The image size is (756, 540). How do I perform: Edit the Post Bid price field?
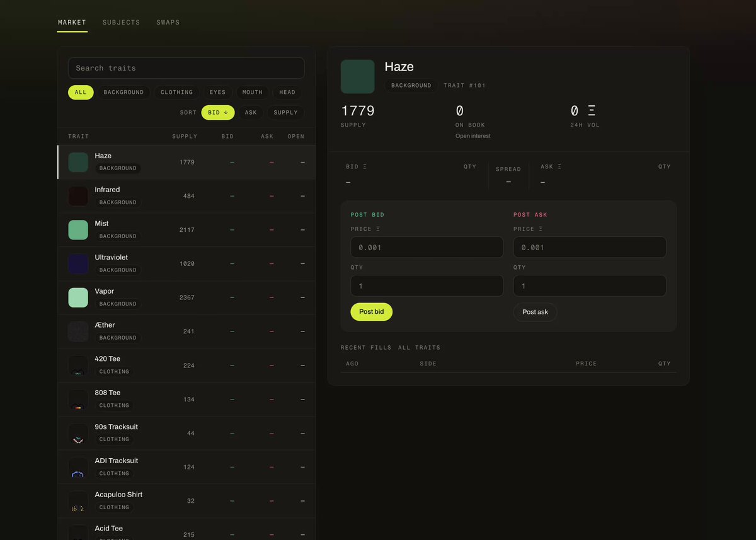427,248
